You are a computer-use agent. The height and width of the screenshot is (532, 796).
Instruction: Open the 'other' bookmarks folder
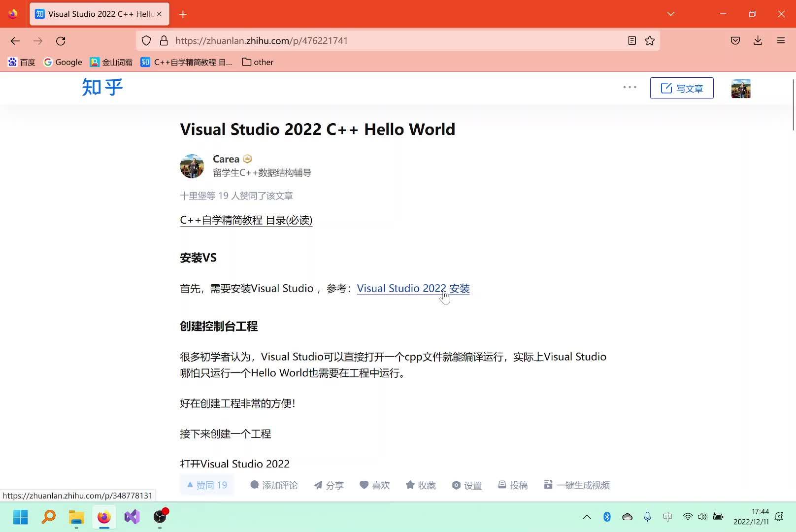[x=257, y=62]
